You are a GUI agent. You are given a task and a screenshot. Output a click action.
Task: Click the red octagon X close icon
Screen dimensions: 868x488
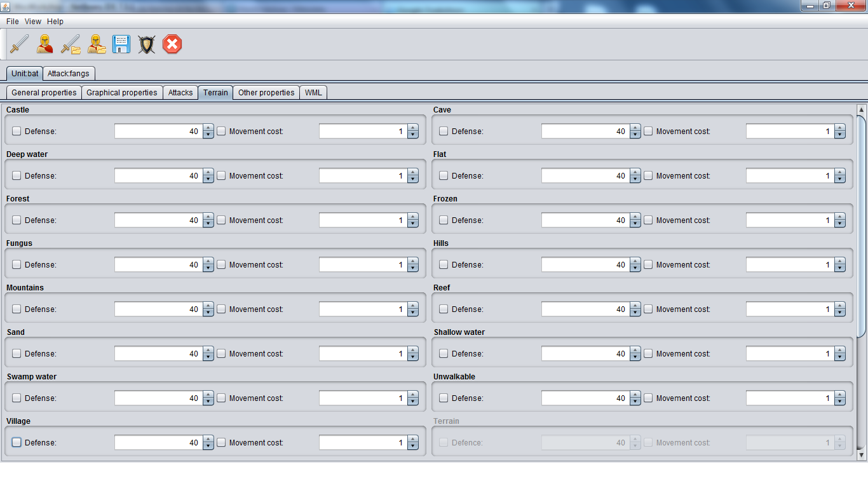(172, 44)
